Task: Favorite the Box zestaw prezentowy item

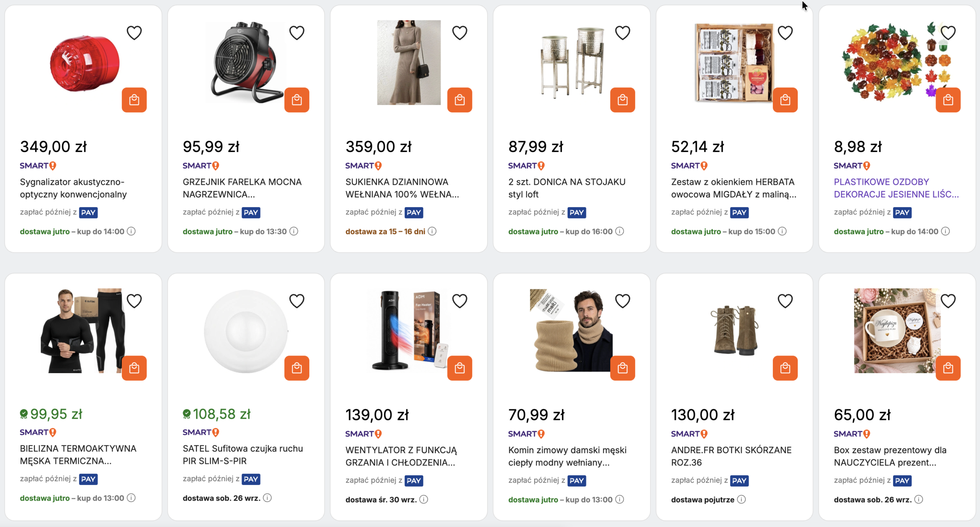Action: click(948, 301)
